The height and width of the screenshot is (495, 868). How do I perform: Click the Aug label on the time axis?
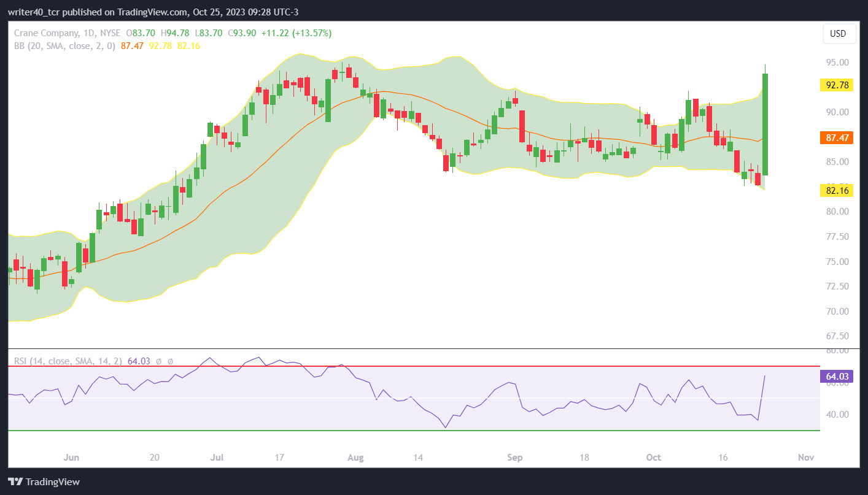(x=355, y=458)
